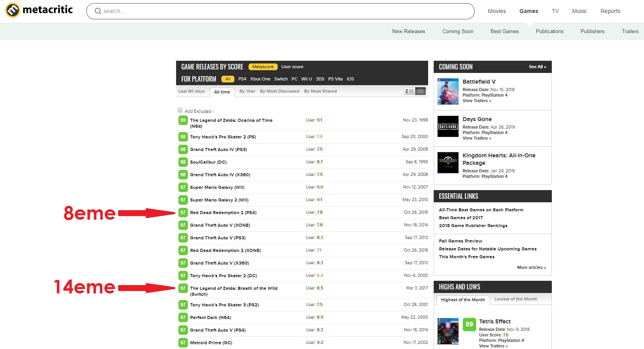Tick the Add Excluded checkbox
Screen dimensions: 644x349
pos(180,110)
